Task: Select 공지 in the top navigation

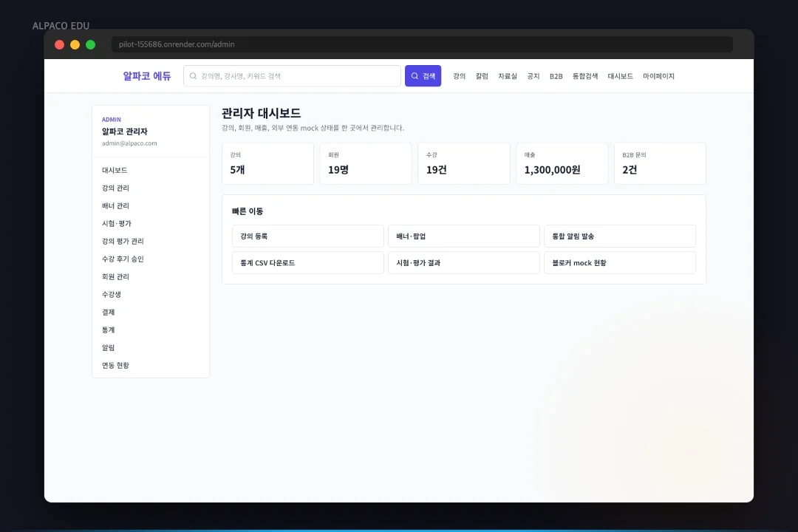Action: click(x=533, y=76)
